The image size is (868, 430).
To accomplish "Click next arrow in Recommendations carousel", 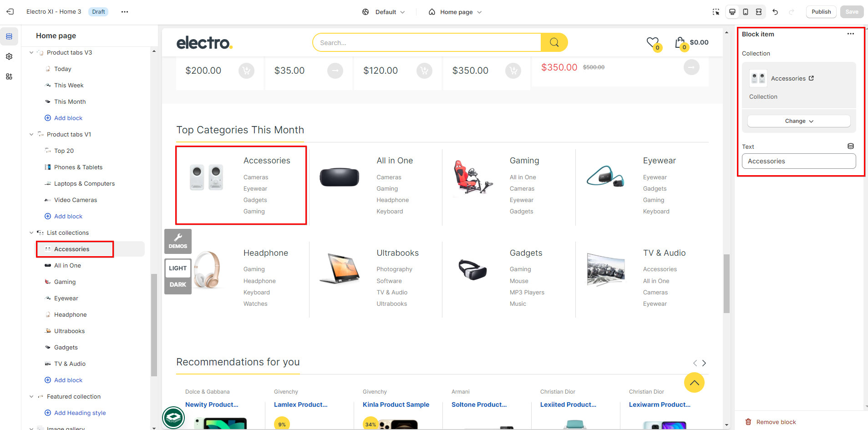I will pos(704,363).
